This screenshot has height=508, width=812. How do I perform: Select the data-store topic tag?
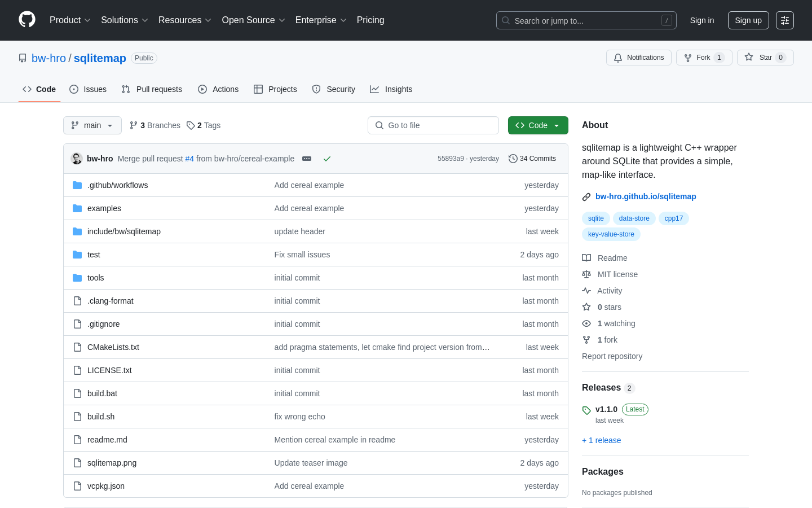(634, 218)
